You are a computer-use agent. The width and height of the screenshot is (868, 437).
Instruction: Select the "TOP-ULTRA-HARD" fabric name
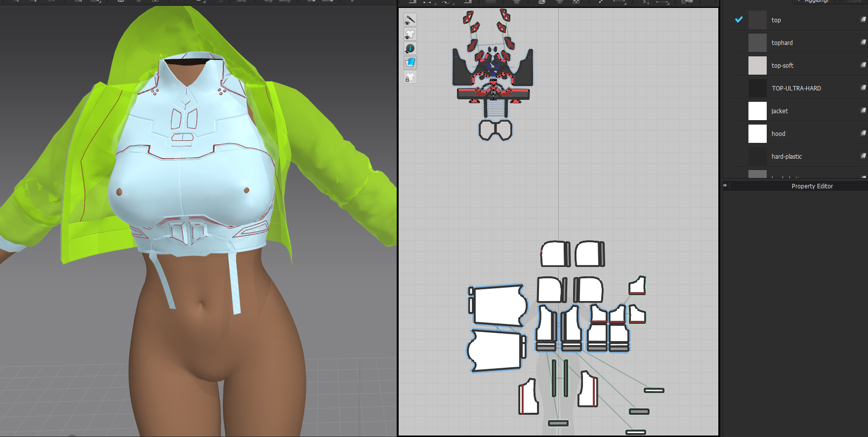(796, 88)
